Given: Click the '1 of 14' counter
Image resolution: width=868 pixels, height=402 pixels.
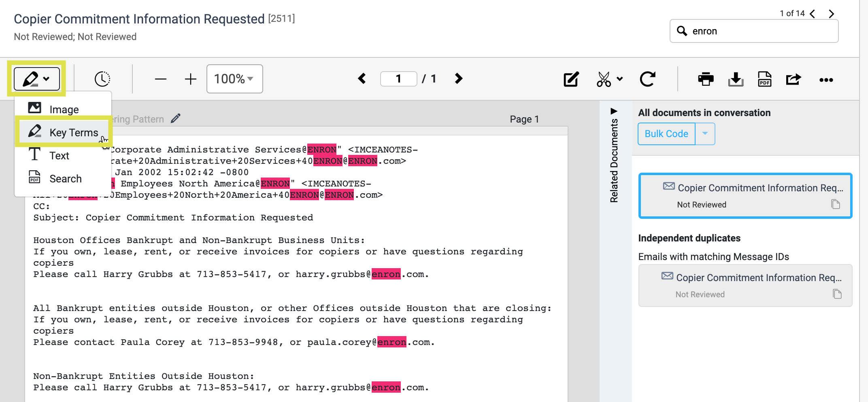Looking at the screenshot, I should [792, 13].
